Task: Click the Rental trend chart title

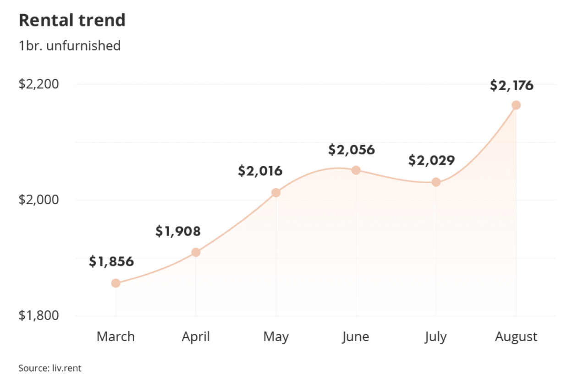Action: pos(72,20)
